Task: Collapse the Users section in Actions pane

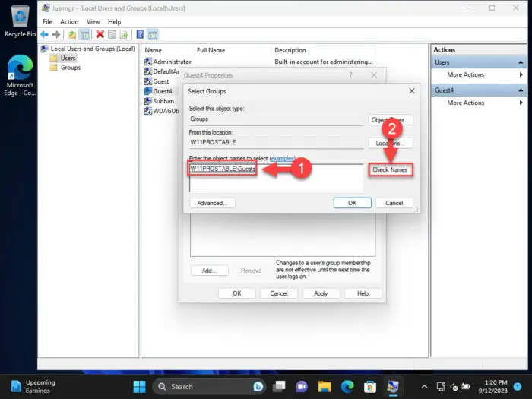Action: [520, 62]
